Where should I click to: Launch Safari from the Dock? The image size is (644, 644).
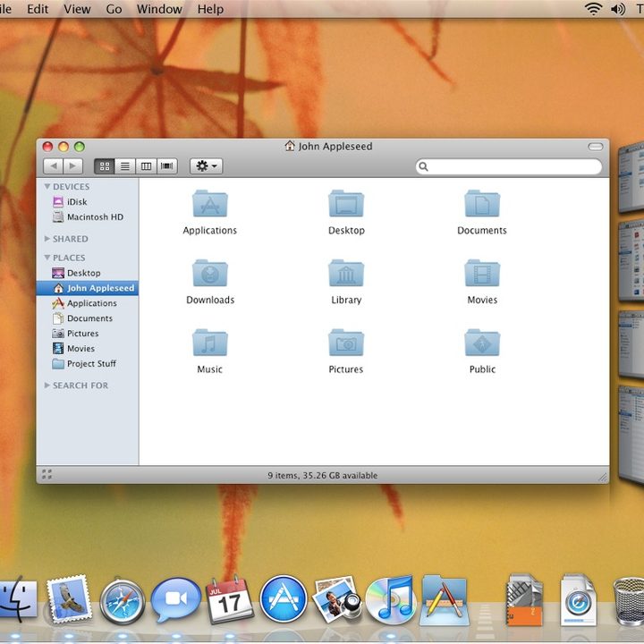[x=123, y=601]
